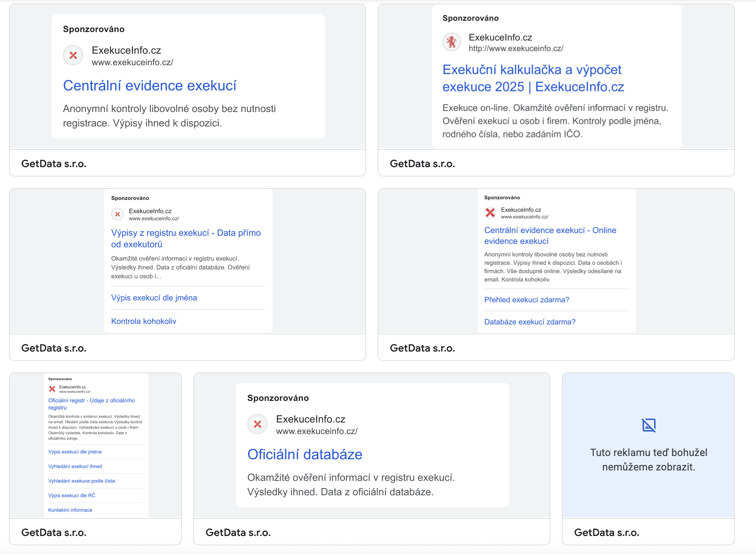The width and height of the screenshot is (756, 554).
Task: Click 'Výpis exekucí dle jména' in 'Oficiální registr' ad
Action: 75,452
